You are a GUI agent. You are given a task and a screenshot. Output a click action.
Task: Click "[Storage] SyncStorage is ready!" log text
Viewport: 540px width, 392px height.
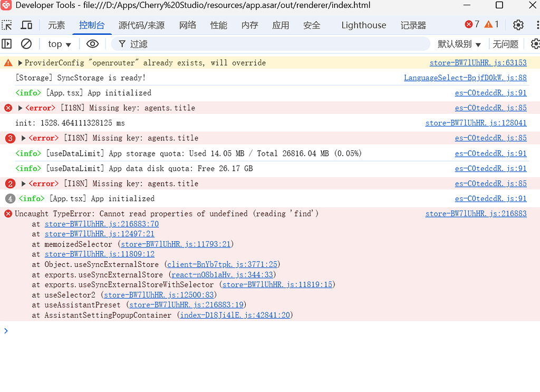click(x=80, y=78)
